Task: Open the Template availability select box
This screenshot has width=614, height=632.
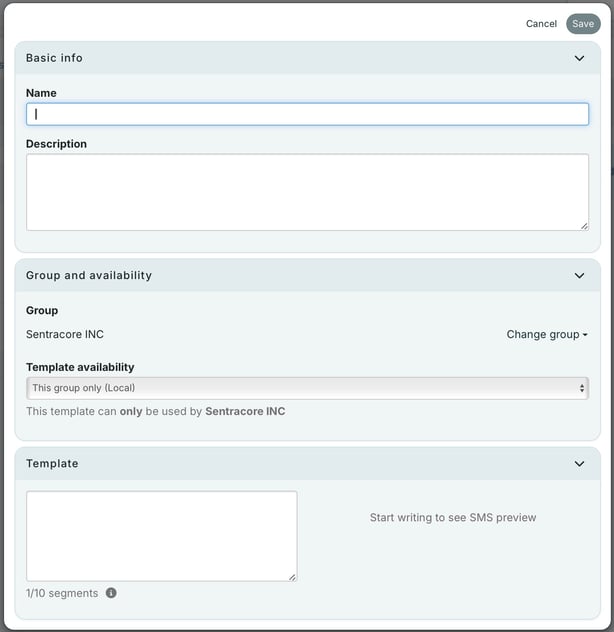Action: pos(307,388)
